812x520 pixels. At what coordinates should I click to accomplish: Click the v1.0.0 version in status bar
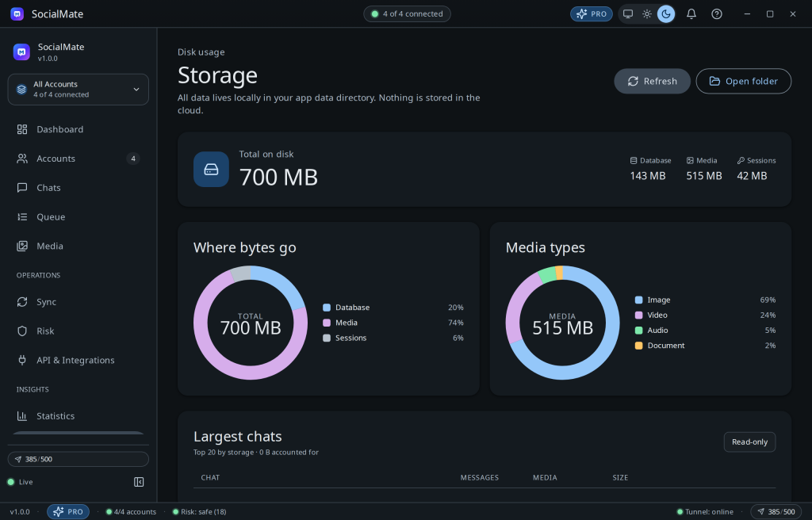click(x=20, y=512)
